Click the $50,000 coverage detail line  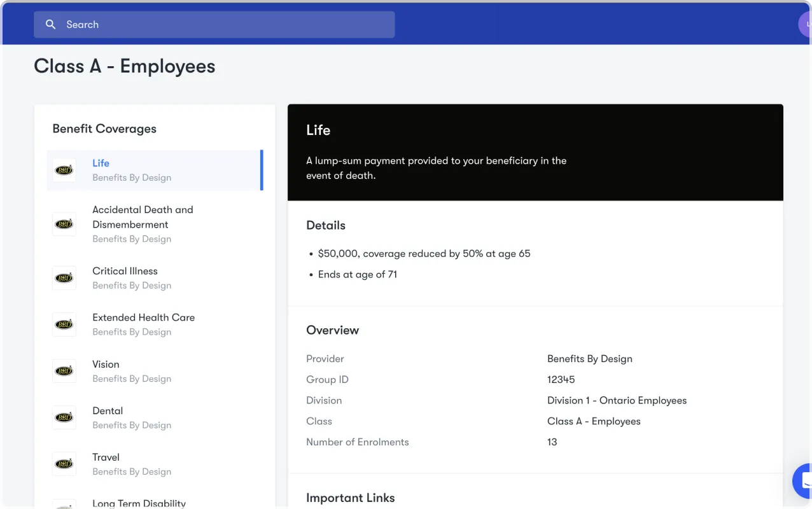coord(424,253)
